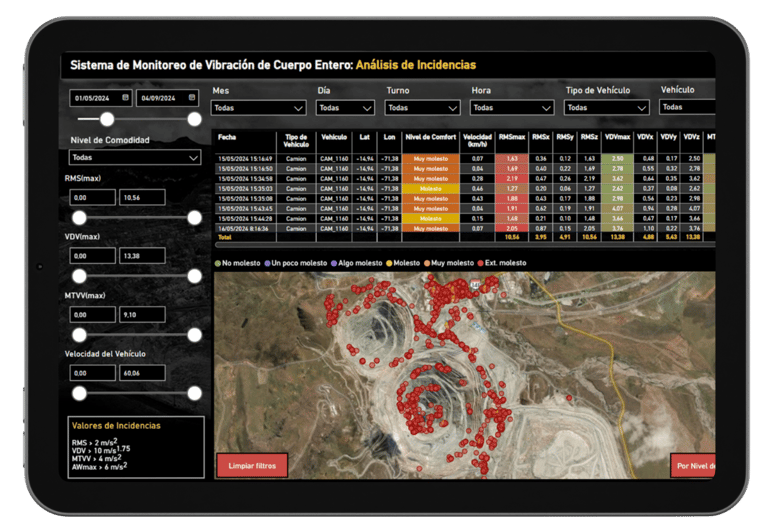Click the VDV(max) slider right handle
768x527 pixels.
pos(194,276)
